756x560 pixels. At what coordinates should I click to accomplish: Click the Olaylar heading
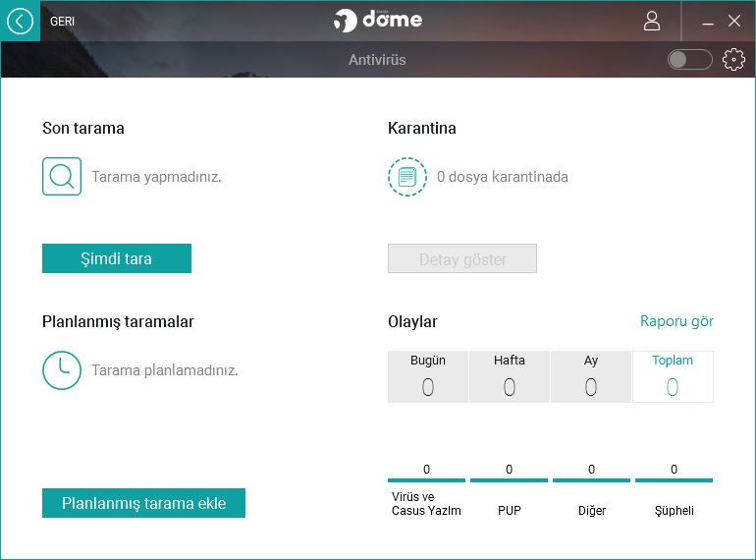tap(412, 321)
